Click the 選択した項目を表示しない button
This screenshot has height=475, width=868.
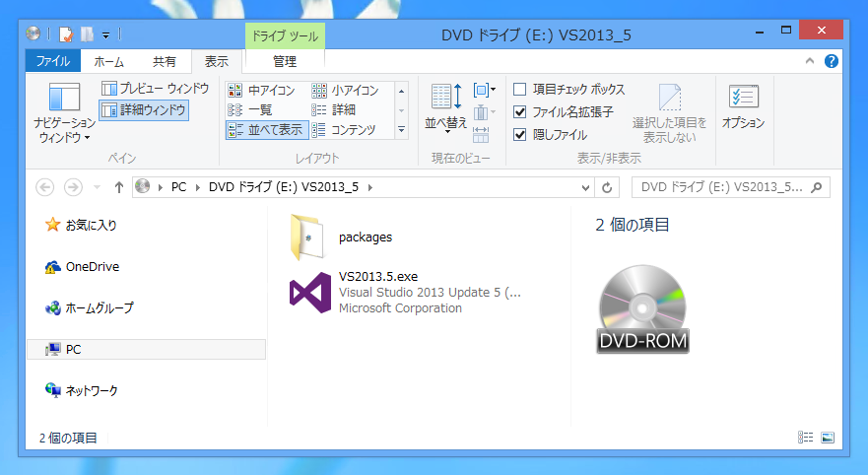pos(670,113)
